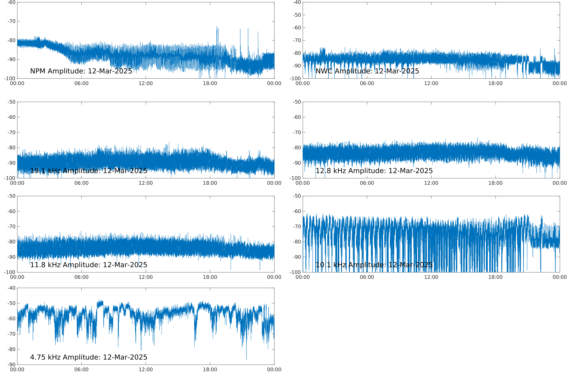Click the 19.1 kHz Amplitude label
Screen dimensions: 571x392
click(89, 171)
